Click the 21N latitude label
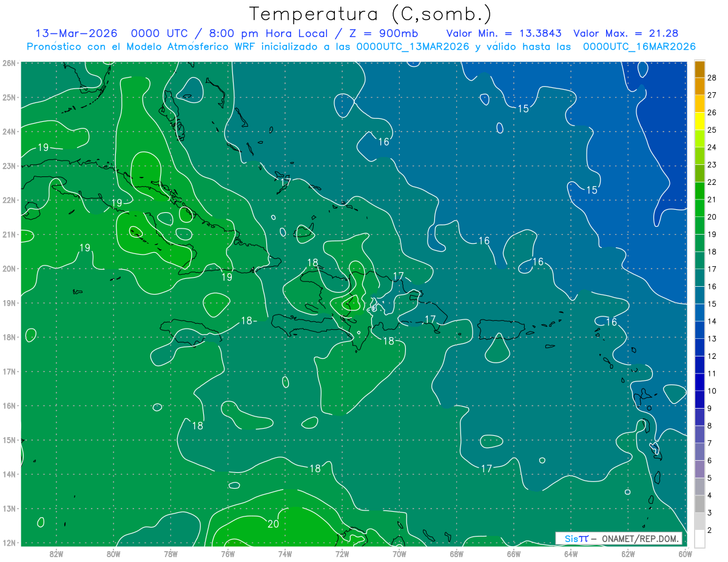Viewport: 728px width, 562px height. 8,234
